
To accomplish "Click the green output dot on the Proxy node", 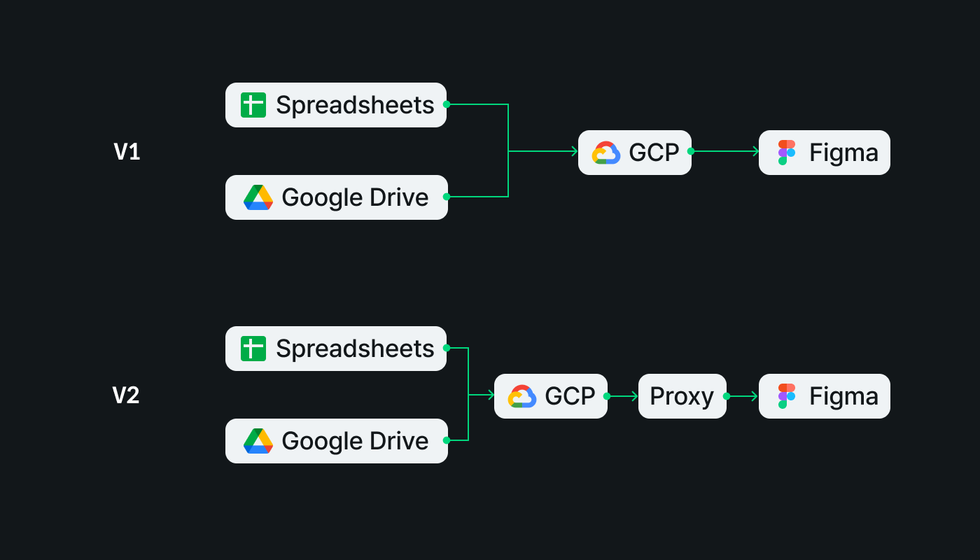I will tap(727, 396).
